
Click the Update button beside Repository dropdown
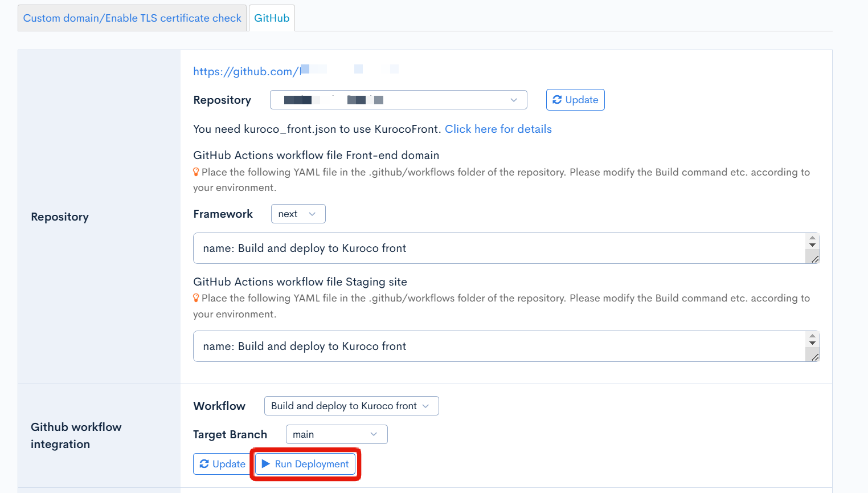click(575, 100)
